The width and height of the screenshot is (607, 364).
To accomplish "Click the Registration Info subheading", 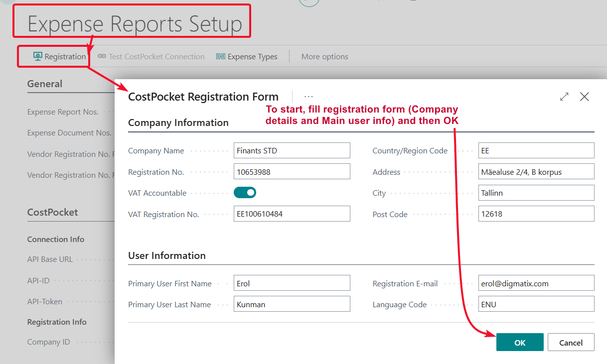I will (x=57, y=322).
